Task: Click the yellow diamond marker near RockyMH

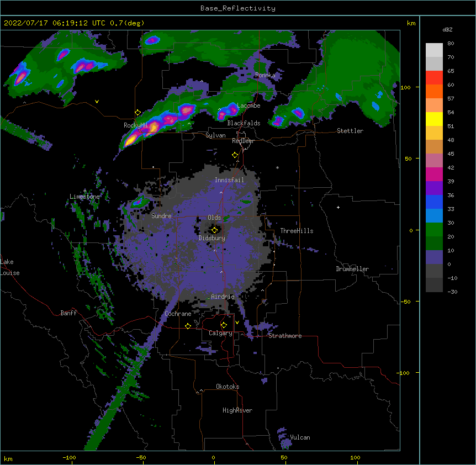Action: pyautogui.click(x=137, y=113)
